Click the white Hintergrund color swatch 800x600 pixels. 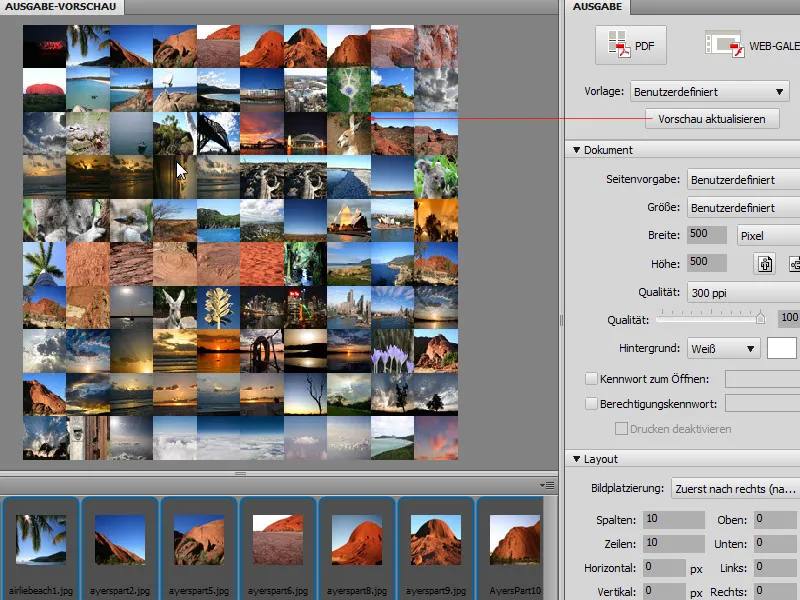pos(782,348)
